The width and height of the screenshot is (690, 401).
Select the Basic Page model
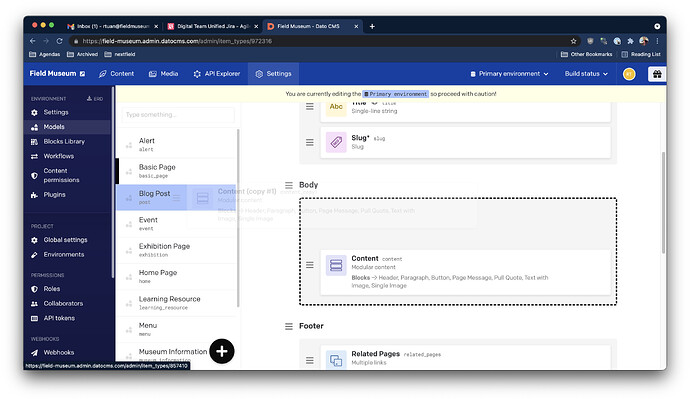pyautogui.click(x=177, y=171)
